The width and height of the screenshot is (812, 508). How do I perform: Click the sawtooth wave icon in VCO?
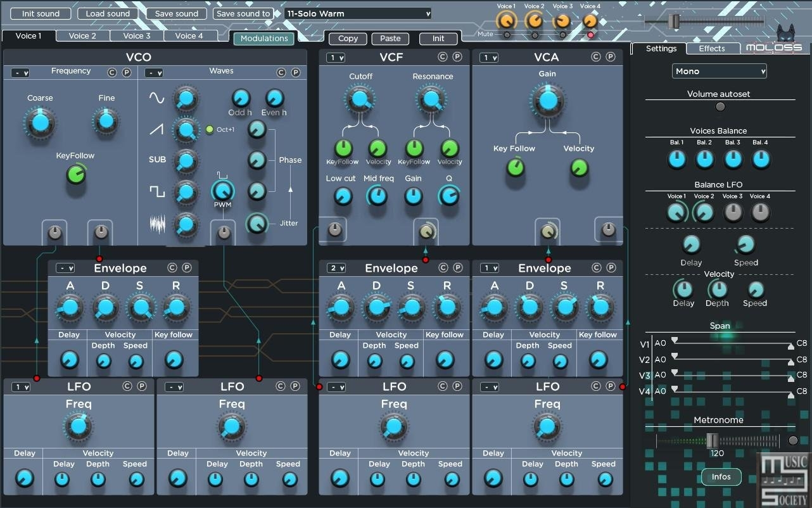[x=156, y=129]
